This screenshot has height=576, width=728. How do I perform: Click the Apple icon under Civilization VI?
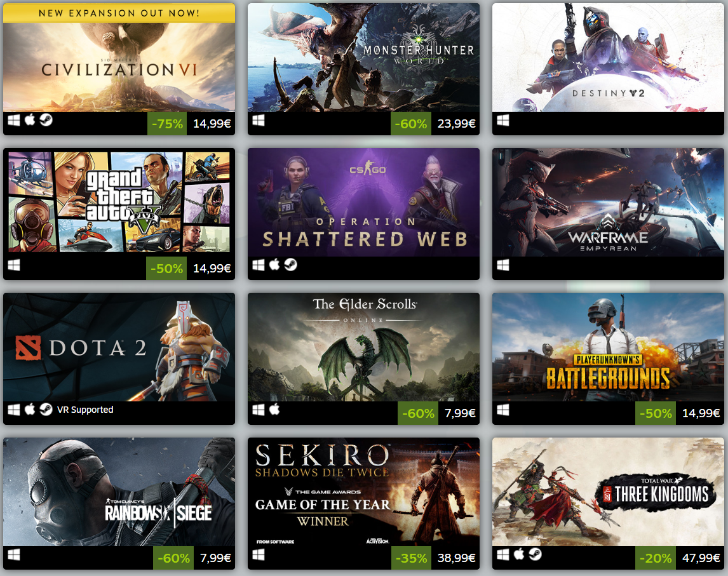pyautogui.click(x=30, y=120)
